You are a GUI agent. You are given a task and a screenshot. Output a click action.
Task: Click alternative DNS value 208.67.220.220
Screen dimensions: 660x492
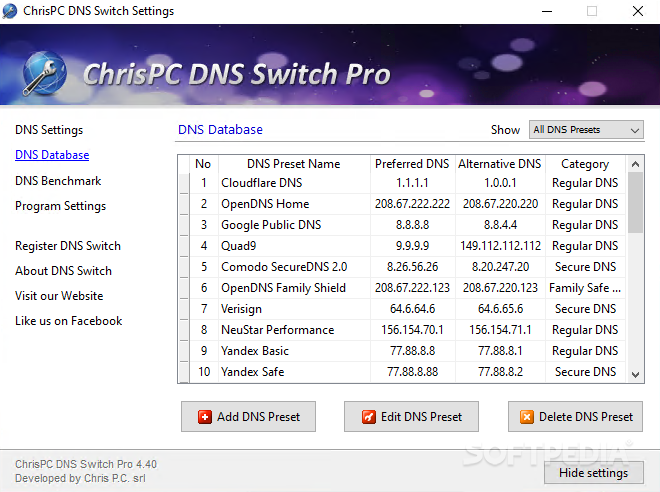coord(500,204)
